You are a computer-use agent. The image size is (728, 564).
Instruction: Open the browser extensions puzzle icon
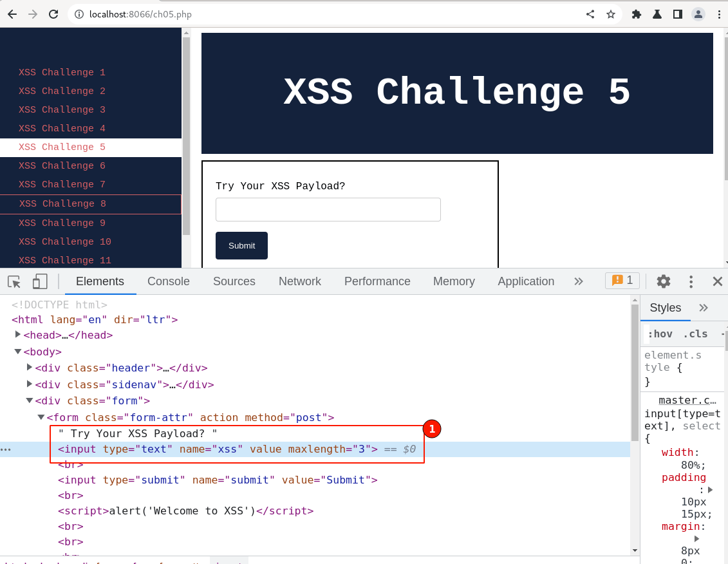[x=637, y=14]
